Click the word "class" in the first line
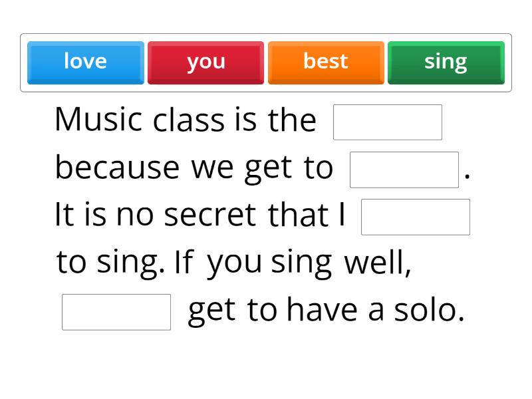Screen dimensions: 532x399 coord(188,120)
